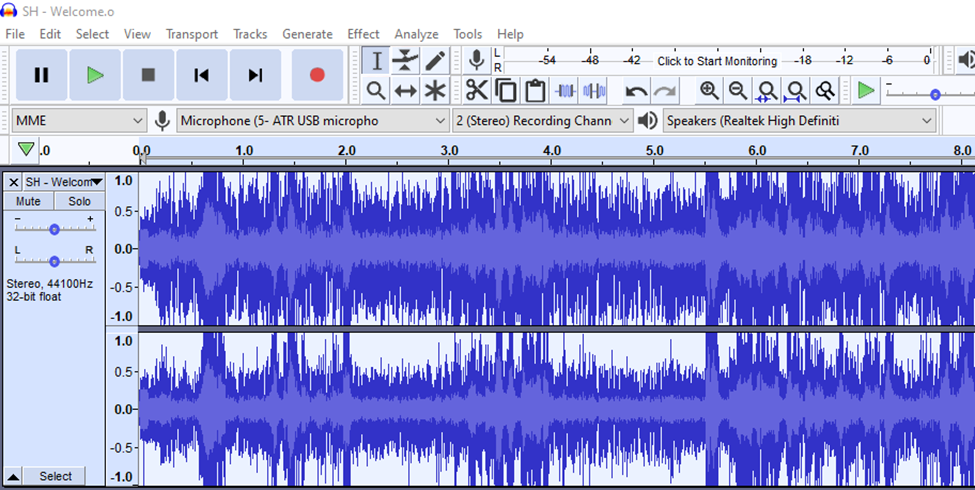Select the Selection (I-beam) tool
The width and height of the screenshot is (975, 490).
[376, 61]
